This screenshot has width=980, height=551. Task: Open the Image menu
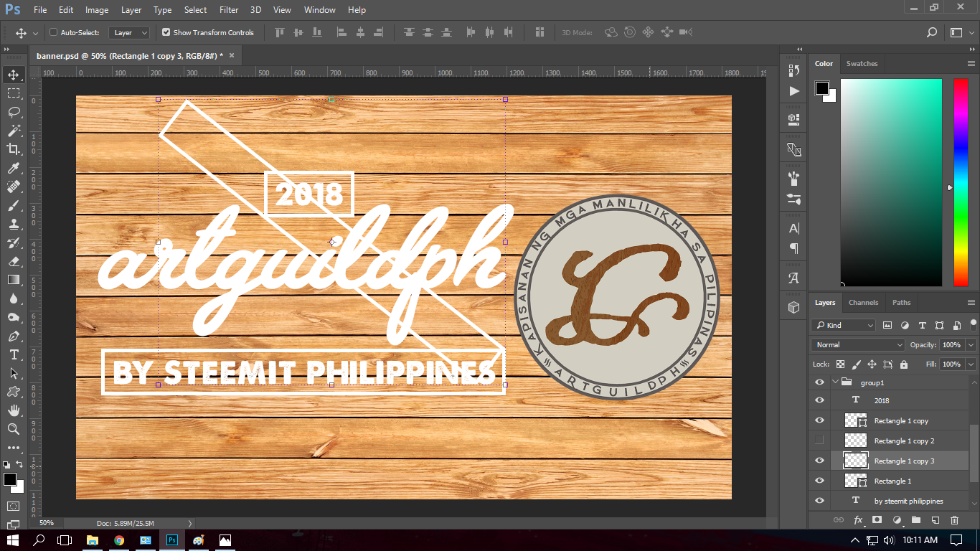[x=97, y=10]
